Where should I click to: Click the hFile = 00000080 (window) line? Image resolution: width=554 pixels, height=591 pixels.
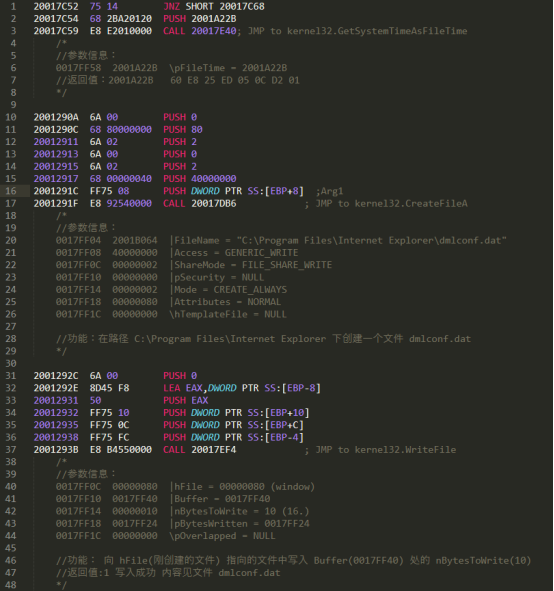click(244, 487)
